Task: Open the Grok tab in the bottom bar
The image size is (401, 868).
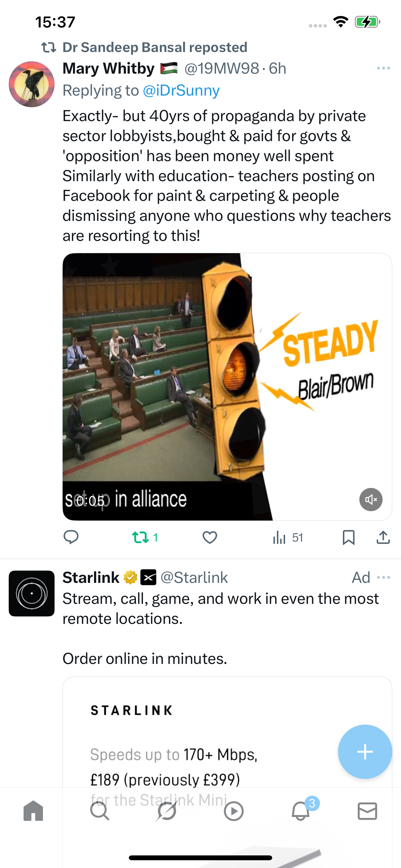Action: 167,811
